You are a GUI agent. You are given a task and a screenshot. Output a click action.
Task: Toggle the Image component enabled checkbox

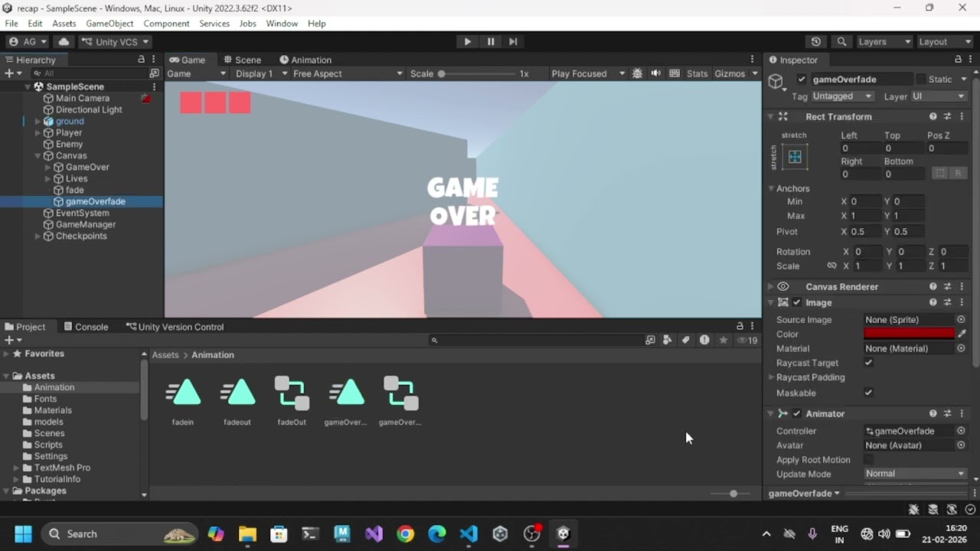pos(797,302)
